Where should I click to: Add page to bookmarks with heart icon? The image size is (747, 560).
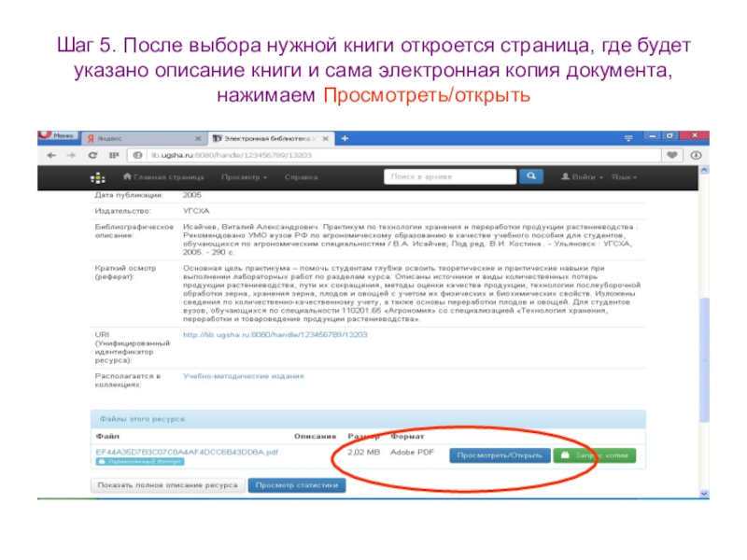pyautogui.click(x=671, y=155)
